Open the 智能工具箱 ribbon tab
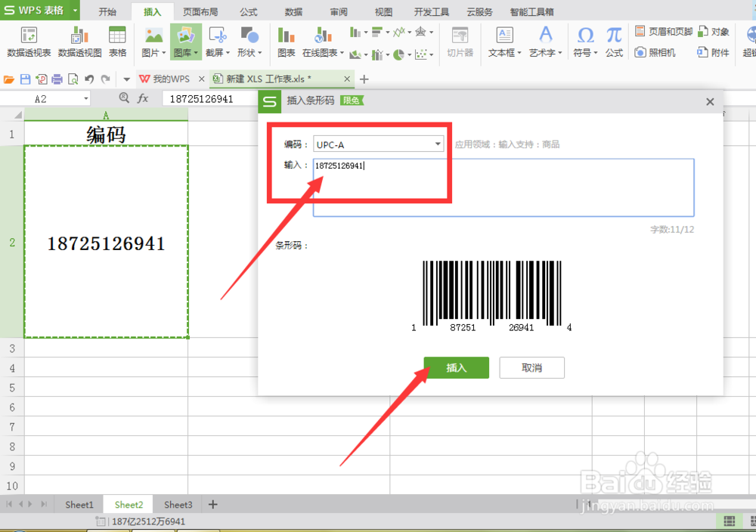Viewport: 756px width, 532px height. click(531, 12)
